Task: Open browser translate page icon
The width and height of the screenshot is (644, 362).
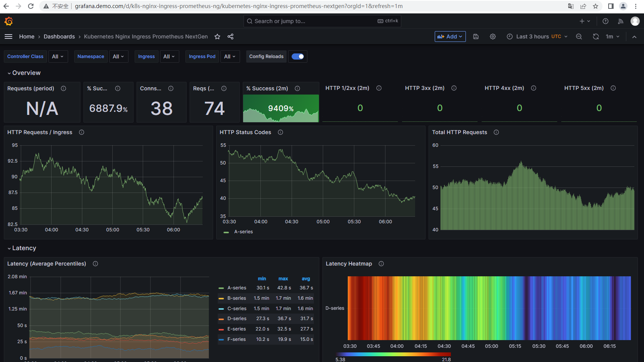Action: pos(571,6)
